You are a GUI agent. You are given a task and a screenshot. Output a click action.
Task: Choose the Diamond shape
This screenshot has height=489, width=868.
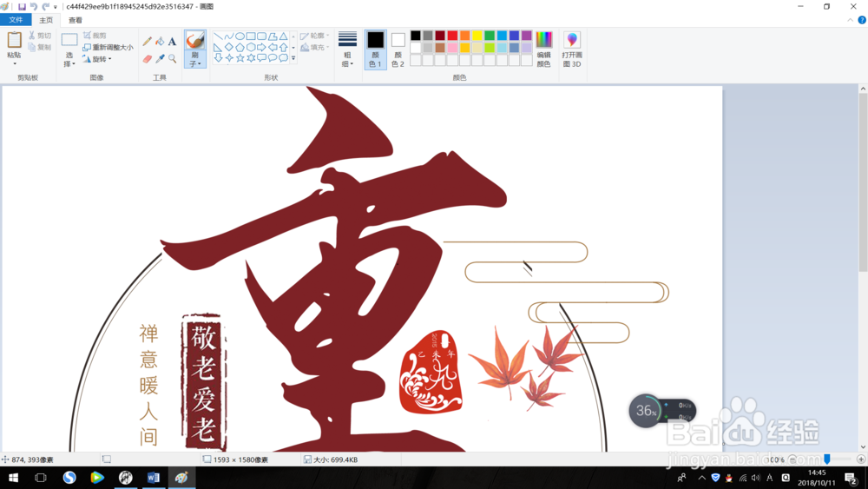229,47
